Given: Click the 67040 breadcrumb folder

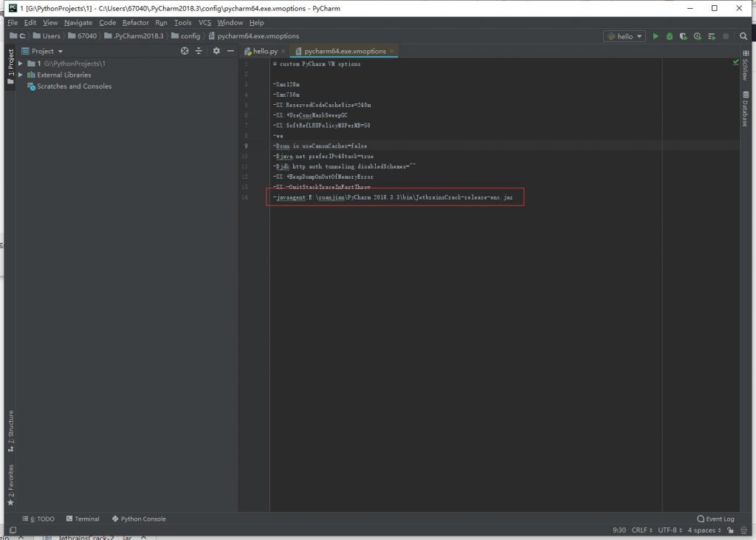Looking at the screenshot, I should click(x=83, y=36).
